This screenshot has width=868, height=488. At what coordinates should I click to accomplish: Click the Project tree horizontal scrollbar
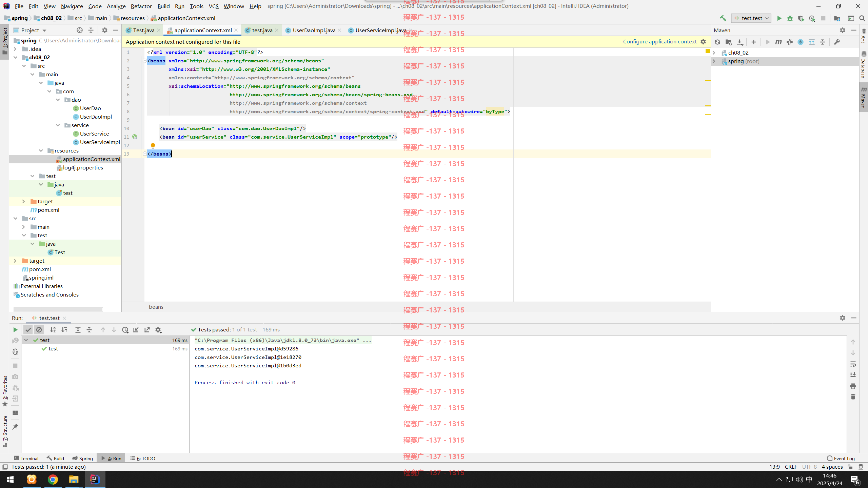coord(58,309)
